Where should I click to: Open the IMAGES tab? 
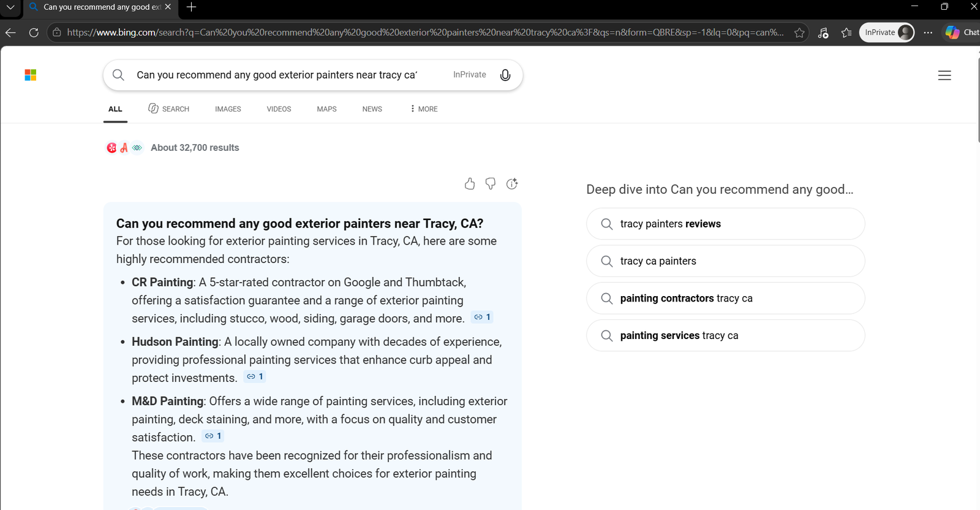tap(228, 109)
